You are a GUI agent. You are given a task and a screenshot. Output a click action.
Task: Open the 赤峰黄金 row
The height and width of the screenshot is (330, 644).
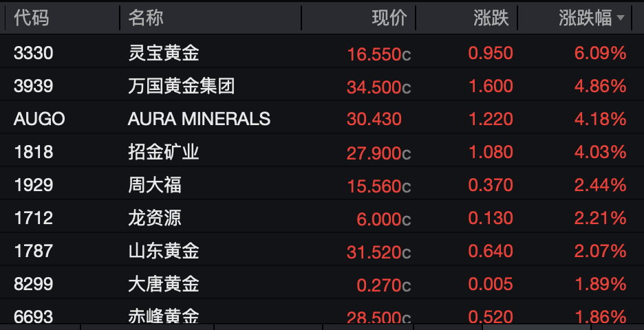click(322, 312)
